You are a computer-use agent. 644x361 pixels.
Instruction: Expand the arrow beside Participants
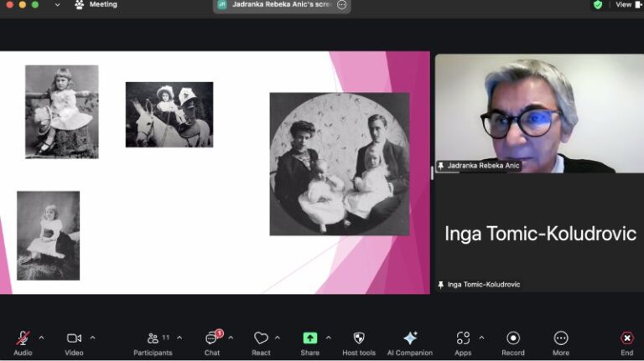pyautogui.click(x=179, y=338)
